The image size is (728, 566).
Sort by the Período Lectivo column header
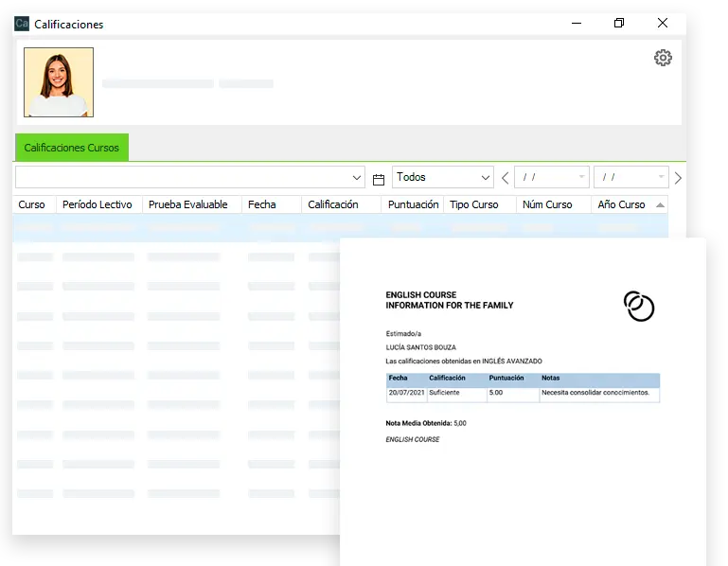pyautogui.click(x=97, y=204)
